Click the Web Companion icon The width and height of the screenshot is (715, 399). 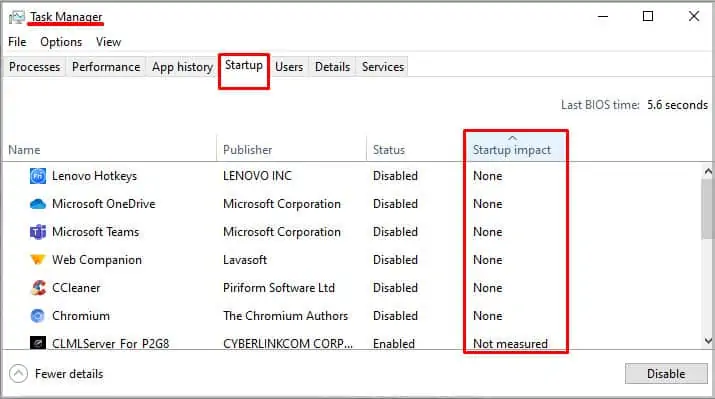38,259
